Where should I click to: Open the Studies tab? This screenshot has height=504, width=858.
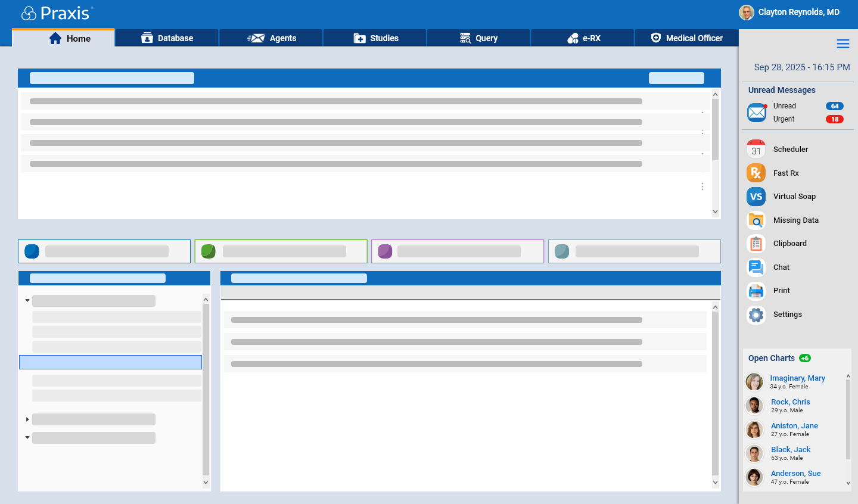coord(375,38)
